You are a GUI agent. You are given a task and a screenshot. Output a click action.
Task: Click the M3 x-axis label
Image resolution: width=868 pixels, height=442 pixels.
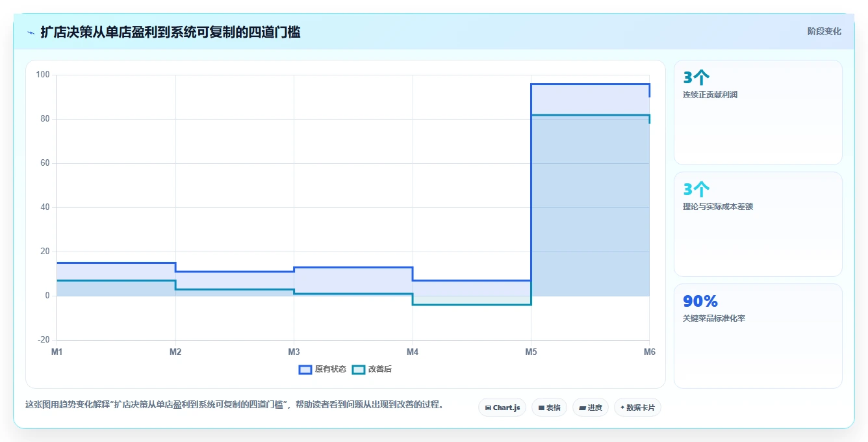(x=294, y=352)
